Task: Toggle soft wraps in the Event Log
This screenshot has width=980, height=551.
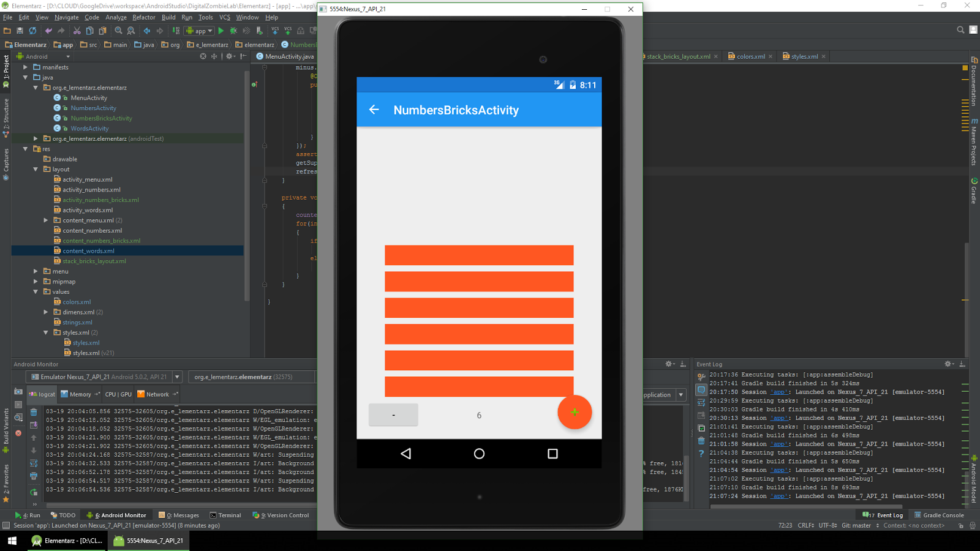Action: [x=701, y=402]
